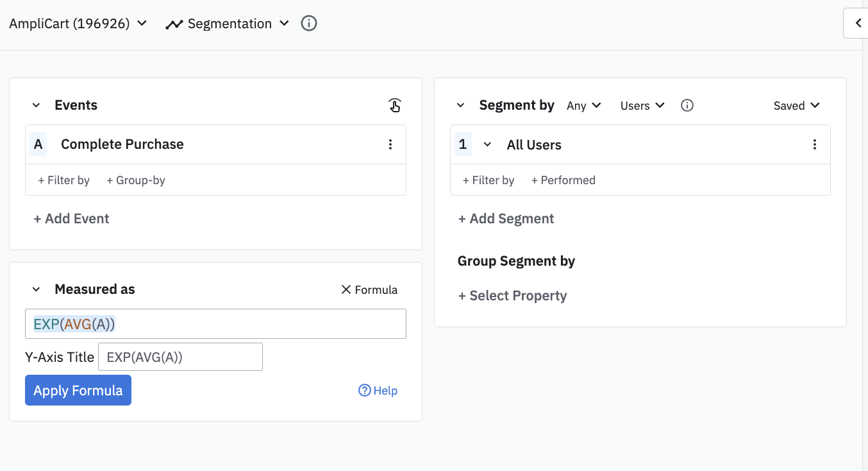Click + Add Event
Image resolution: width=868 pixels, height=471 pixels.
tap(71, 218)
